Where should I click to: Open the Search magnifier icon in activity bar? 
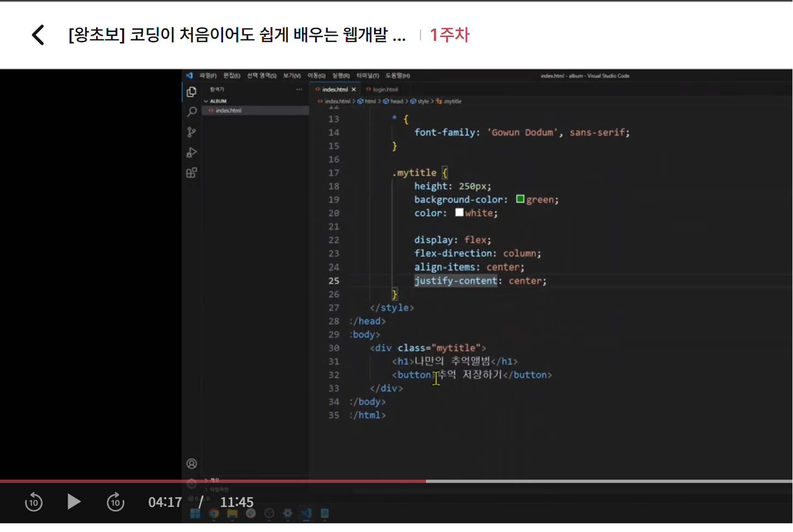pyautogui.click(x=191, y=112)
